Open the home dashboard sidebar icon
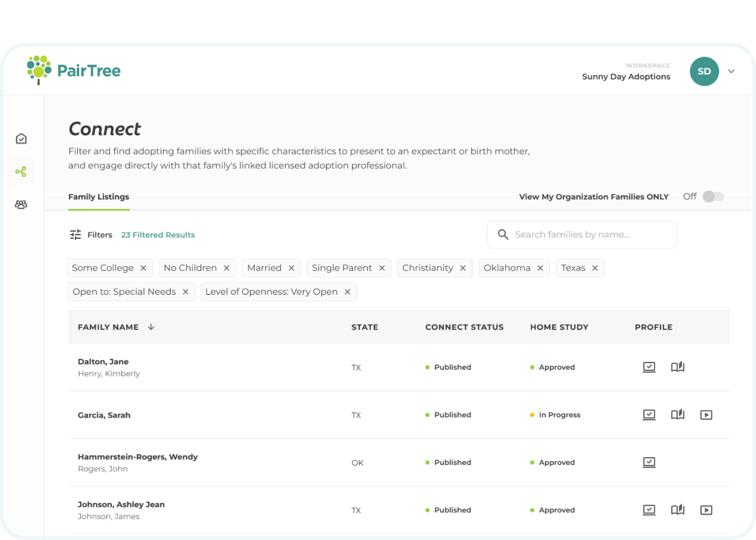 (x=21, y=139)
